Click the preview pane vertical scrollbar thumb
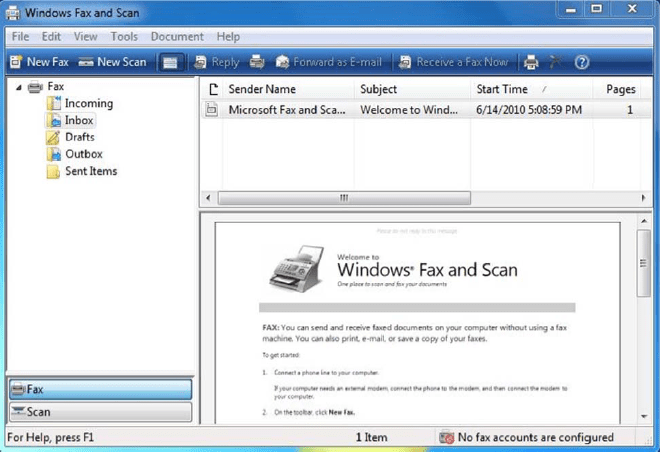This screenshot has width=660, height=452. click(x=644, y=263)
